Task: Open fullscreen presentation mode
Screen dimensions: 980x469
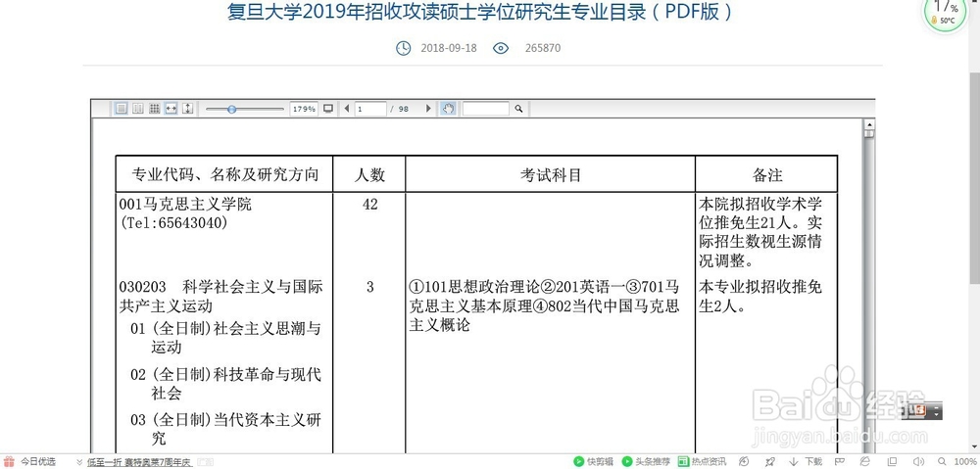Action: pyautogui.click(x=328, y=109)
